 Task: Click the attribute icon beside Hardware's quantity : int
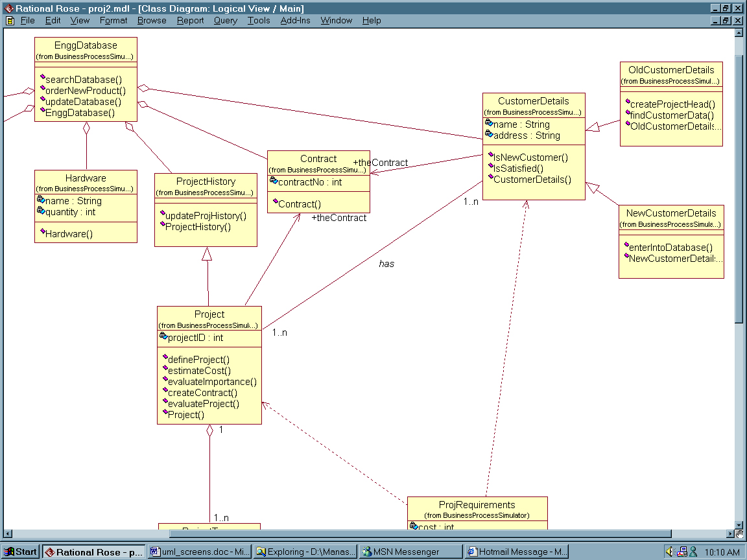point(41,211)
